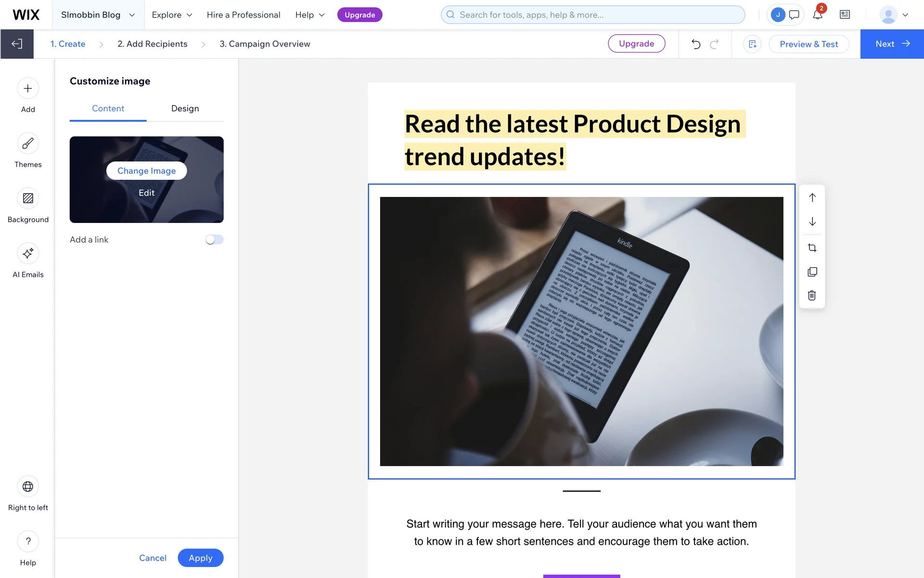Click the undo arrow icon
The height and width of the screenshot is (578, 924).
[x=696, y=44]
